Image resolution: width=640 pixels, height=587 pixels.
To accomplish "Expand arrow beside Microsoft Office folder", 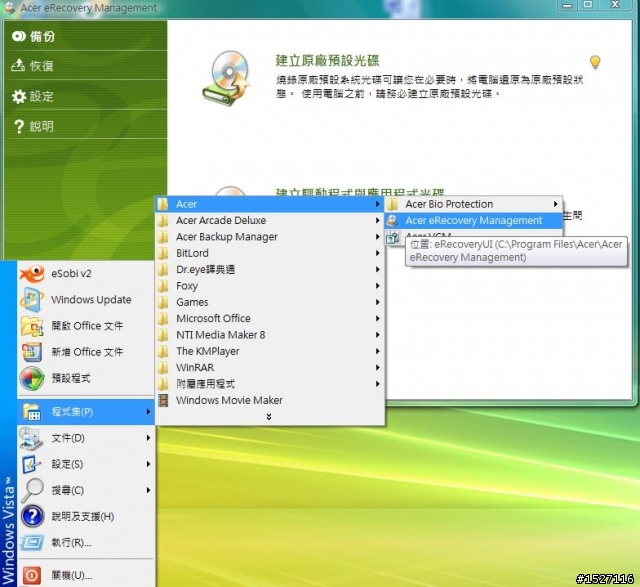I will (x=378, y=318).
